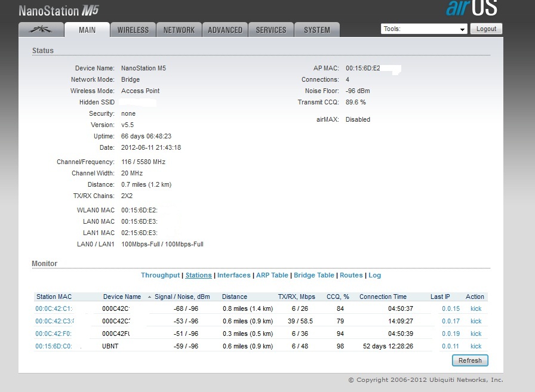Open station MAC 00:0C:42:F0 link
This screenshot has width=535, height=392.
click(x=54, y=334)
